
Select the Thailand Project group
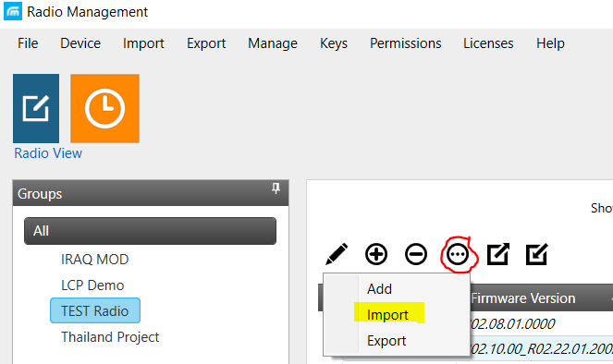pyautogui.click(x=110, y=337)
